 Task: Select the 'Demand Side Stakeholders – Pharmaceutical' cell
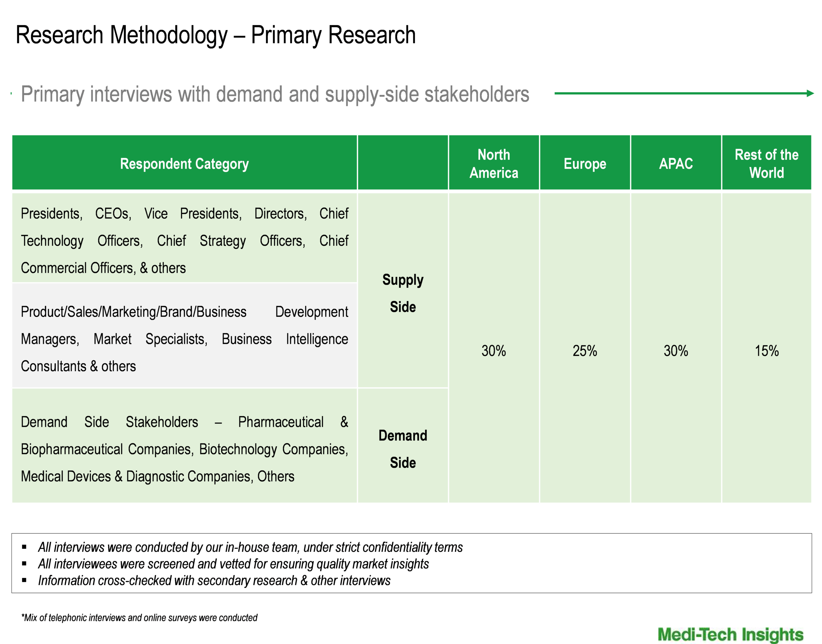click(185, 446)
